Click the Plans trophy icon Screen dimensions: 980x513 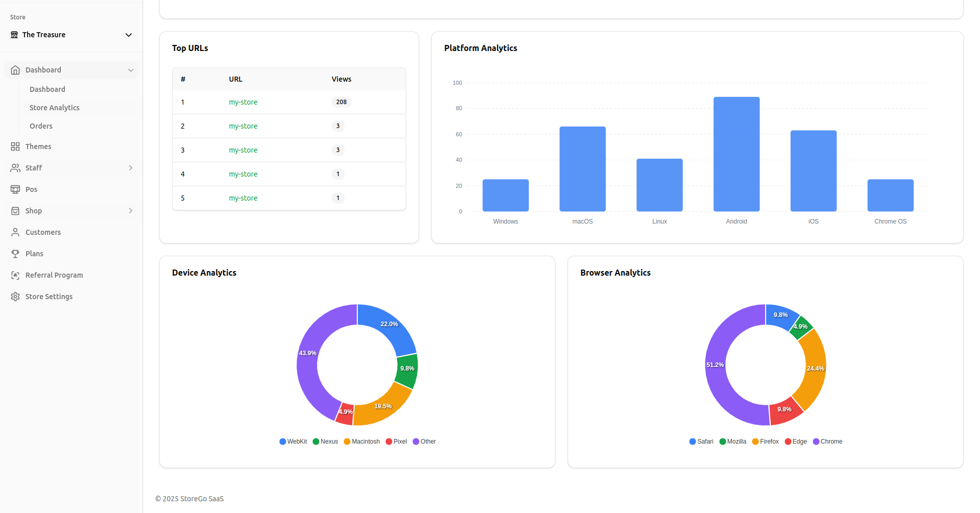pos(15,254)
